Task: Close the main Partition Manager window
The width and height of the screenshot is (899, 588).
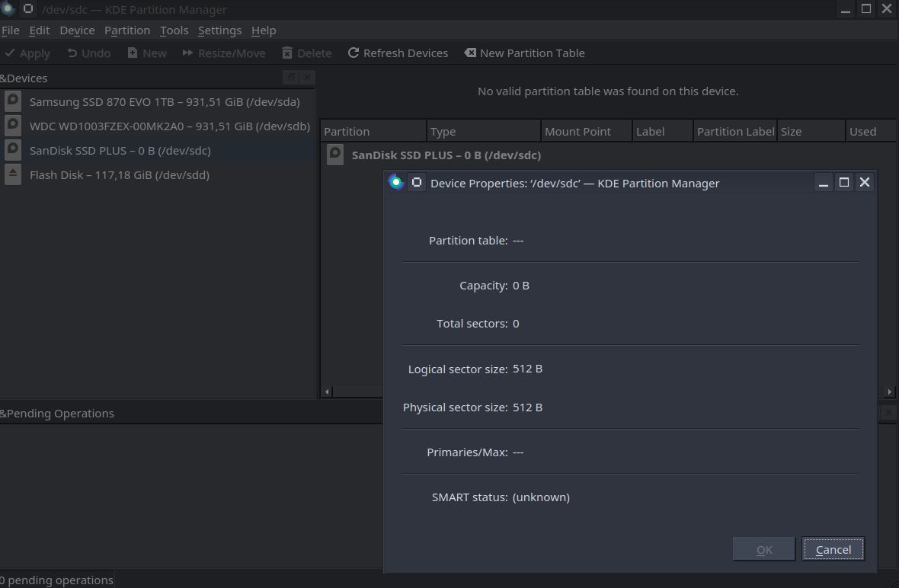Action: pos(886,9)
